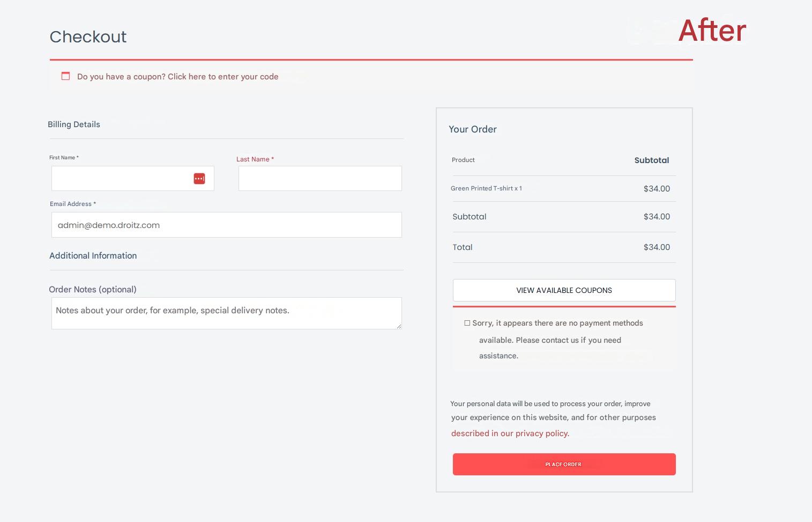The width and height of the screenshot is (812, 522).
Task: Click the Additional Information heading
Action: [x=93, y=256]
